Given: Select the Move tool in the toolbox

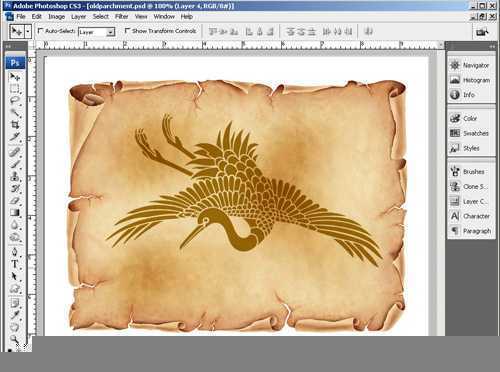Looking at the screenshot, I should coord(15,77).
